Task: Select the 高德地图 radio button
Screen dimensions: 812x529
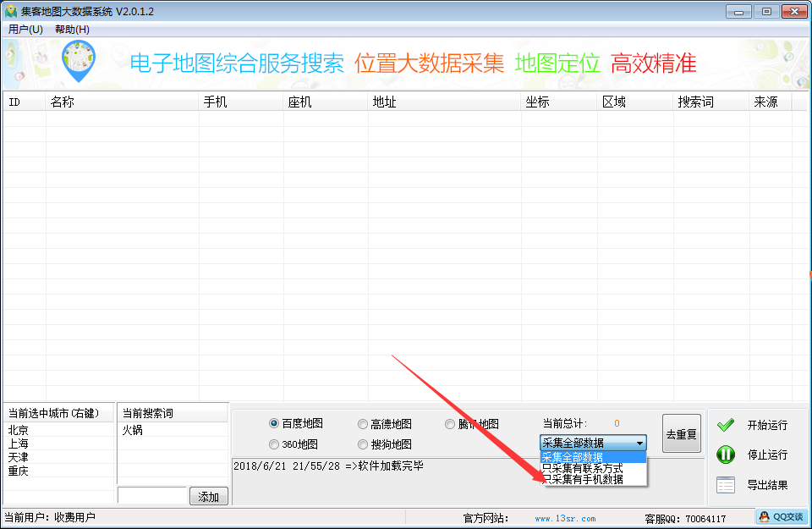Action: pos(363,424)
